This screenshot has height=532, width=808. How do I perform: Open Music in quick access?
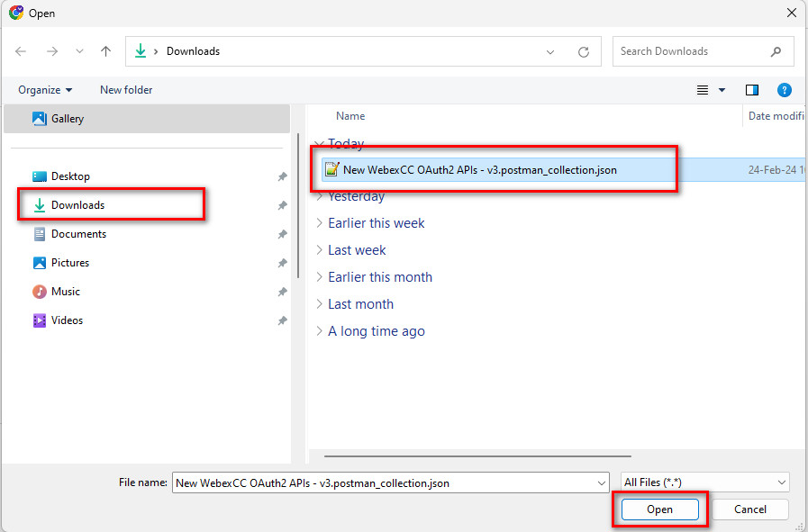56,292
